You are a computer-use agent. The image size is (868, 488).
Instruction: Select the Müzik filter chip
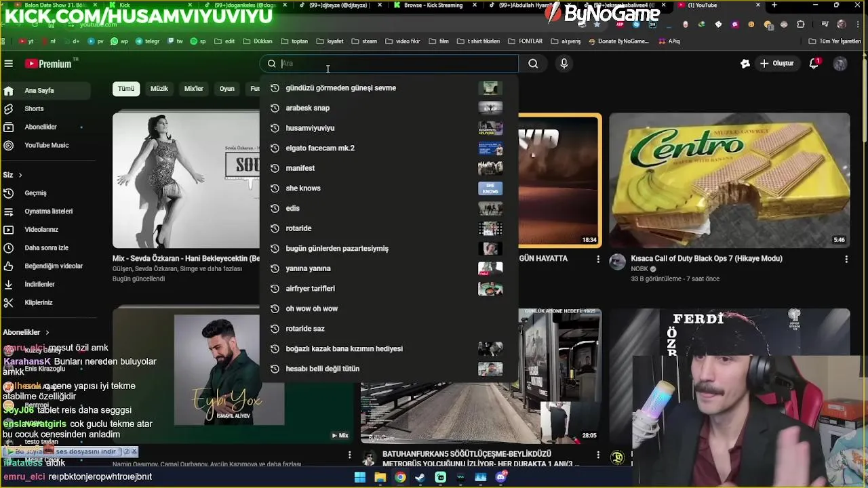pyautogui.click(x=159, y=89)
